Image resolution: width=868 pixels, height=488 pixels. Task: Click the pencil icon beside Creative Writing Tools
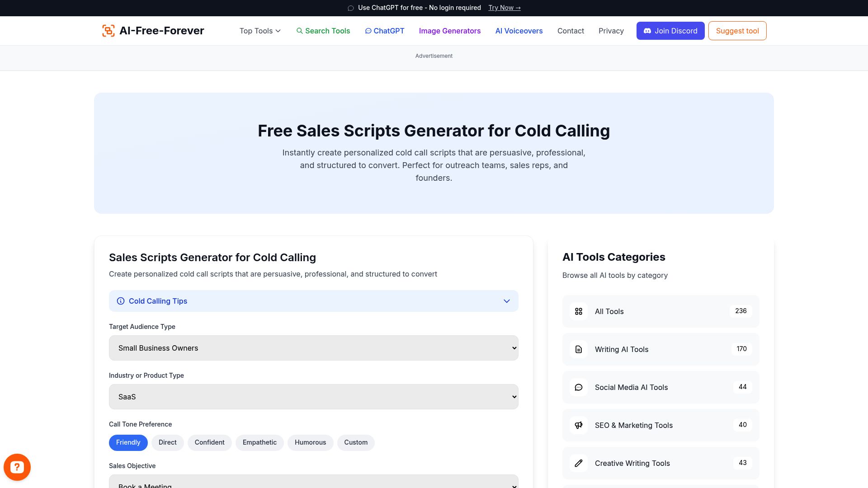coord(578,463)
